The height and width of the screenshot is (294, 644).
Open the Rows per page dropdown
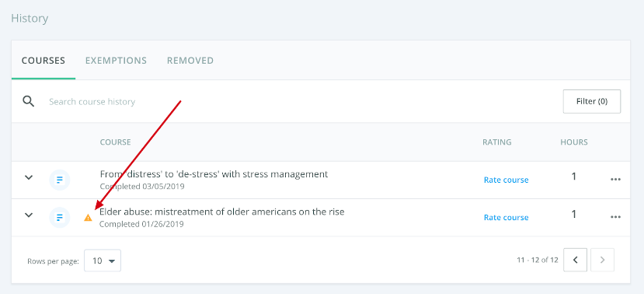(103, 261)
